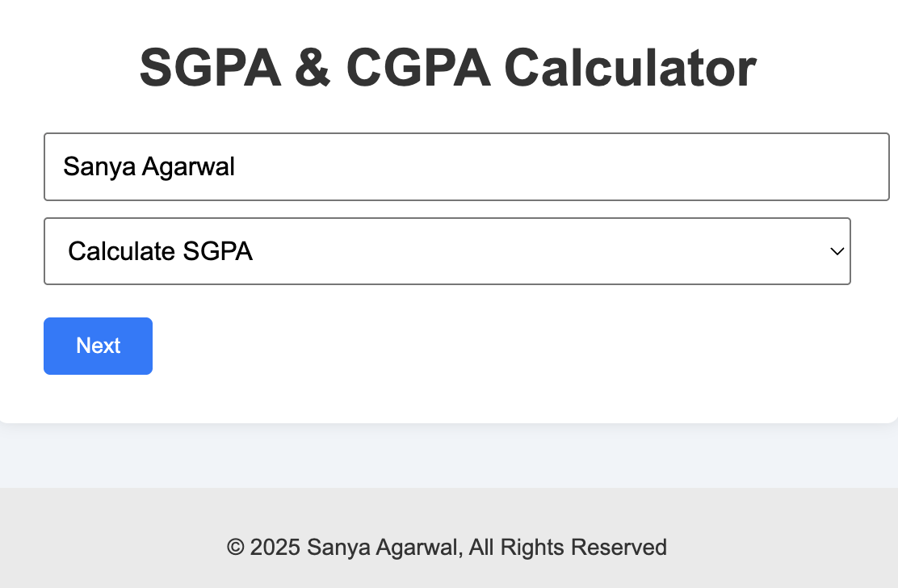Image resolution: width=898 pixels, height=588 pixels.
Task: Click the word CGPA in the title
Action: coord(418,68)
